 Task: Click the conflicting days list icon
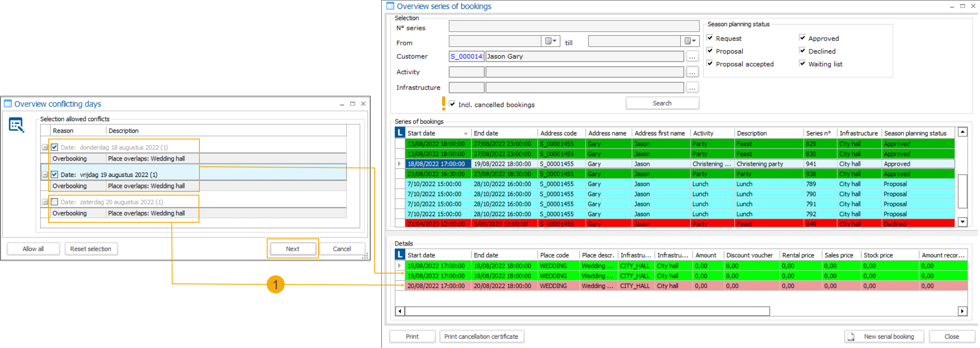click(x=16, y=125)
